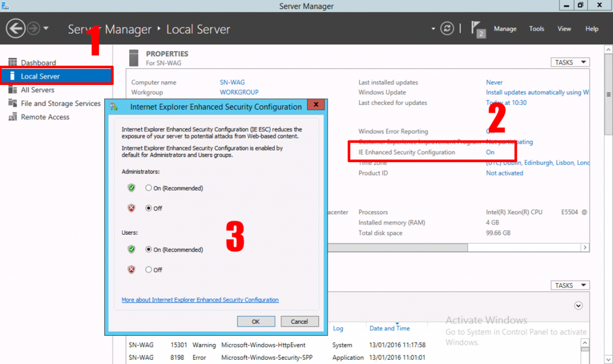This screenshot has width=613, height=364.
Task: Open More about Internet Explorer Enhanced Security link
Action: tap(200, 300)
